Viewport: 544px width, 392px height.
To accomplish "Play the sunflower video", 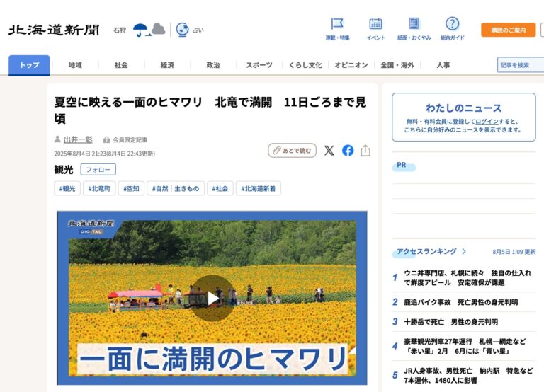I will 212,298.
